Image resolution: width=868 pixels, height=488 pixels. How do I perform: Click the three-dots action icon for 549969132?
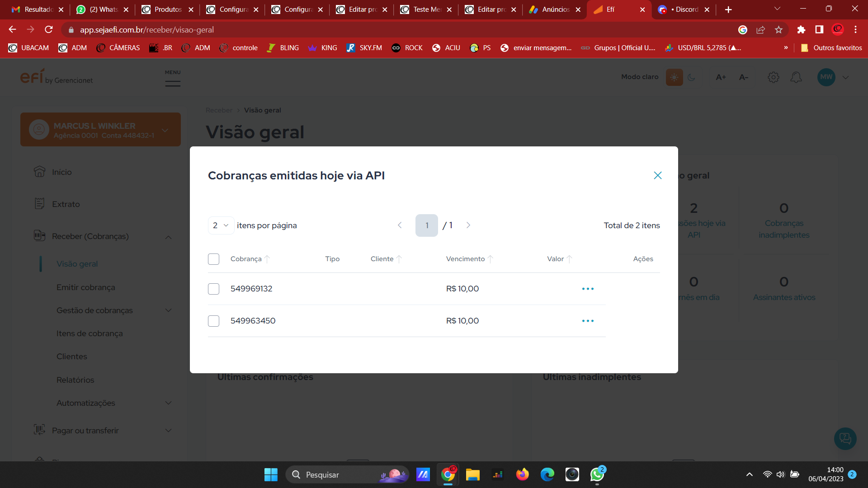(588, 288)
